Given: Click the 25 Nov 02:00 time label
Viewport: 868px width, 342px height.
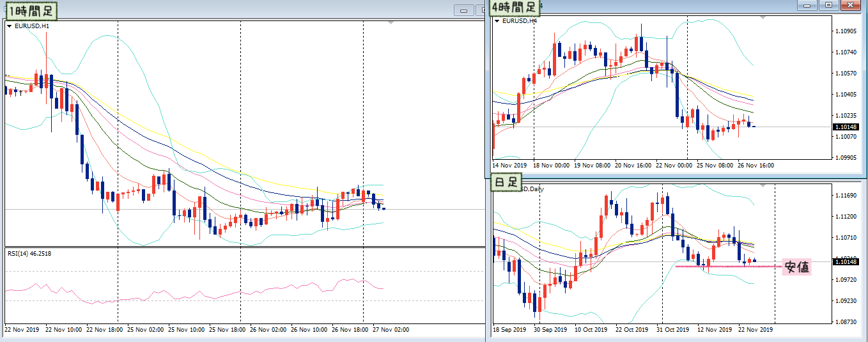Looking at the screenshot, I should coord(146,330).
